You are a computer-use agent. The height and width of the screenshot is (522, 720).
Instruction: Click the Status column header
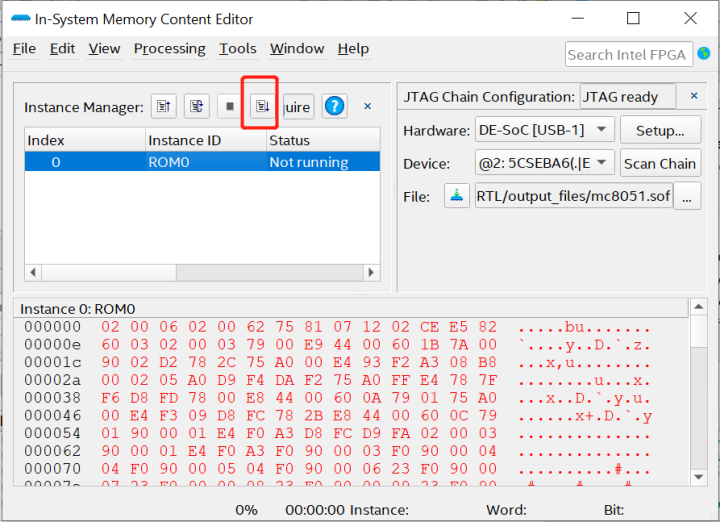(x=323, y=140)
